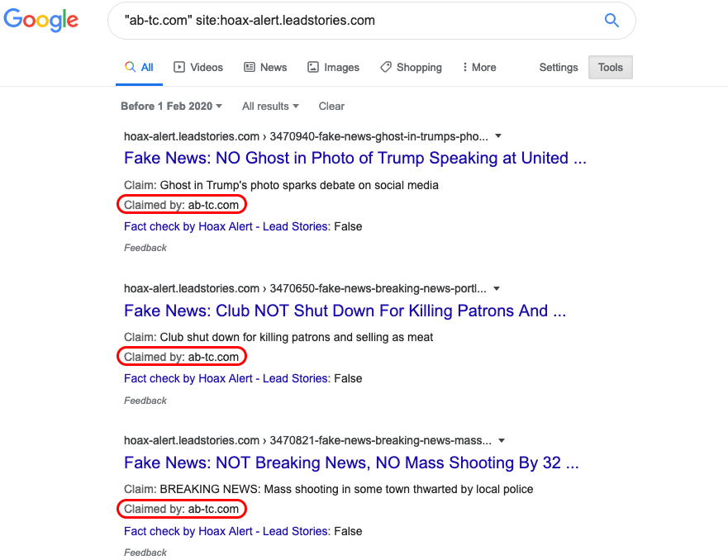Open the More search options icon
The image size is (728, 560).
[465, 67]
